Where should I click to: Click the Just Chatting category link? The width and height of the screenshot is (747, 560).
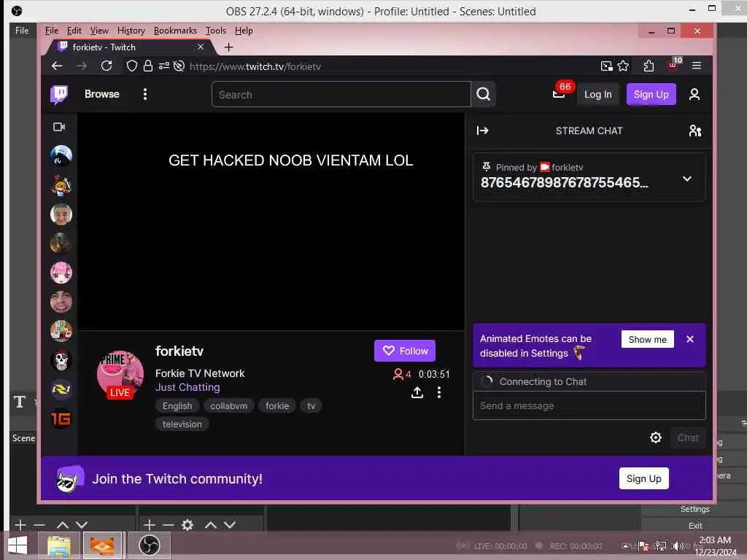tap(187, 387)
